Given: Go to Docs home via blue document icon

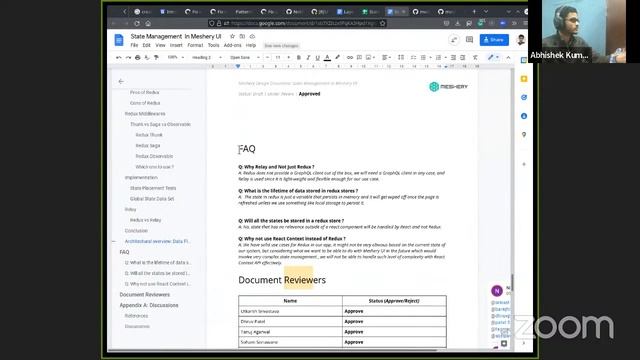Looking at the screenshot, I should (119, 40).
